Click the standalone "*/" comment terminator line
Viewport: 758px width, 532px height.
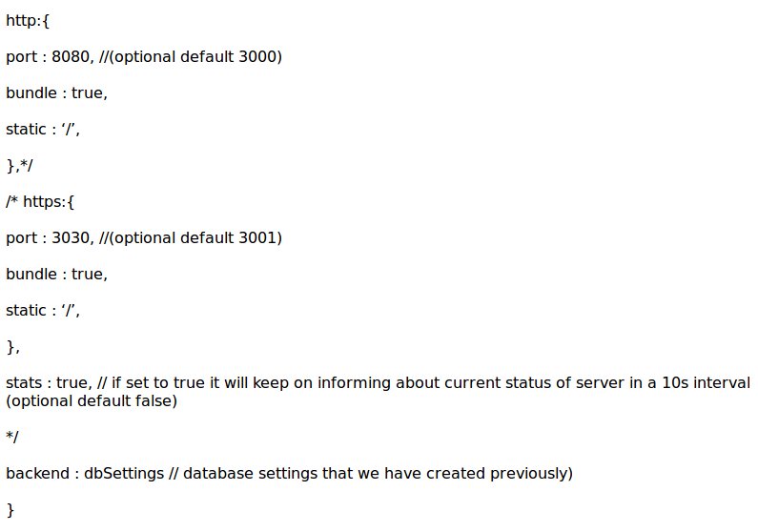(12, 437)
